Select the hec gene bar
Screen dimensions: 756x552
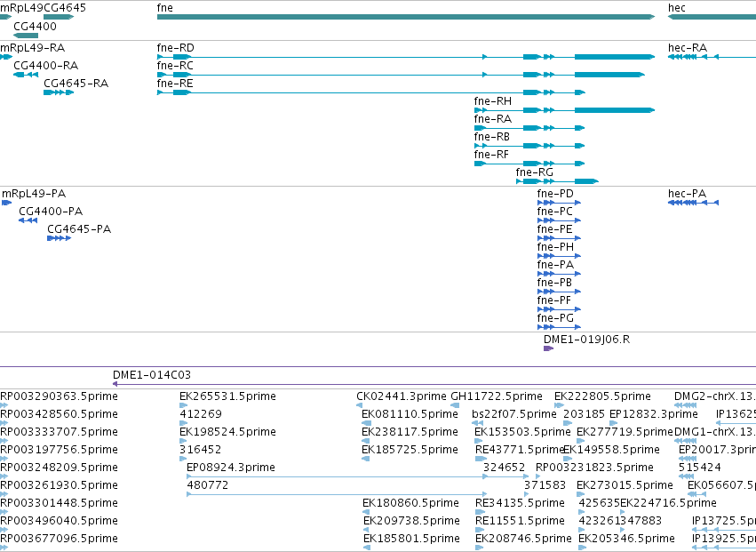(712, 17)
